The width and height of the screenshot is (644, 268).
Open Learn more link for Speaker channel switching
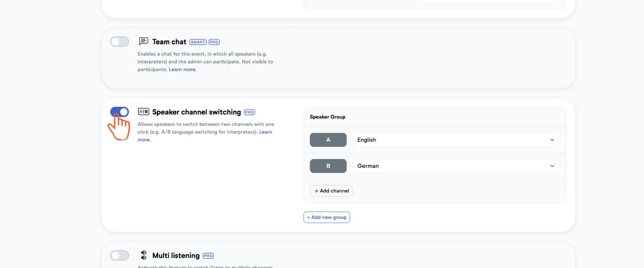point(265,132)
